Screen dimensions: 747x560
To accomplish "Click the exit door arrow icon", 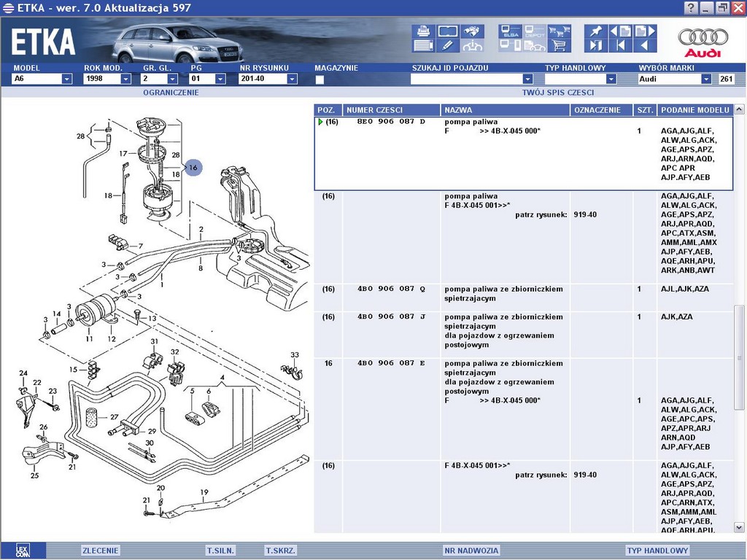I will [595, 46].
